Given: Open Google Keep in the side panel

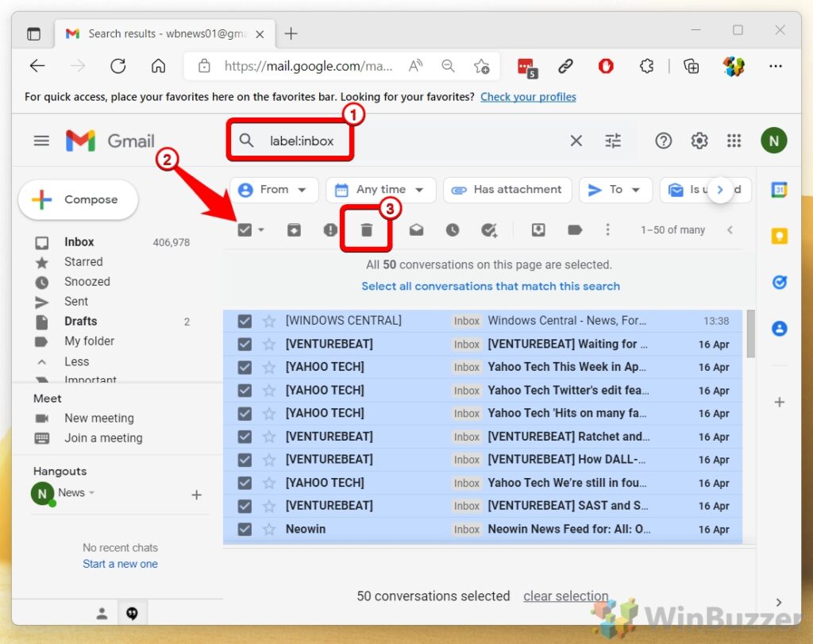Looking at the screenshot, I should [x=779, y=235].
